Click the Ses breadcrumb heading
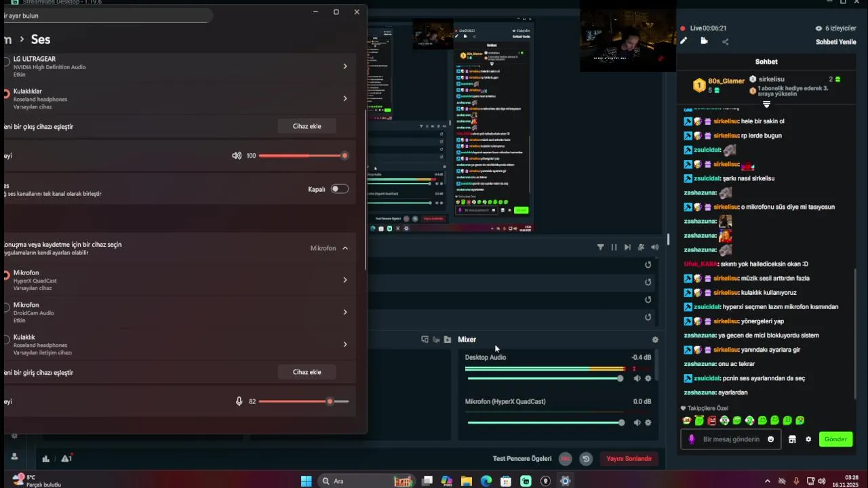 [x=41, y=39]
